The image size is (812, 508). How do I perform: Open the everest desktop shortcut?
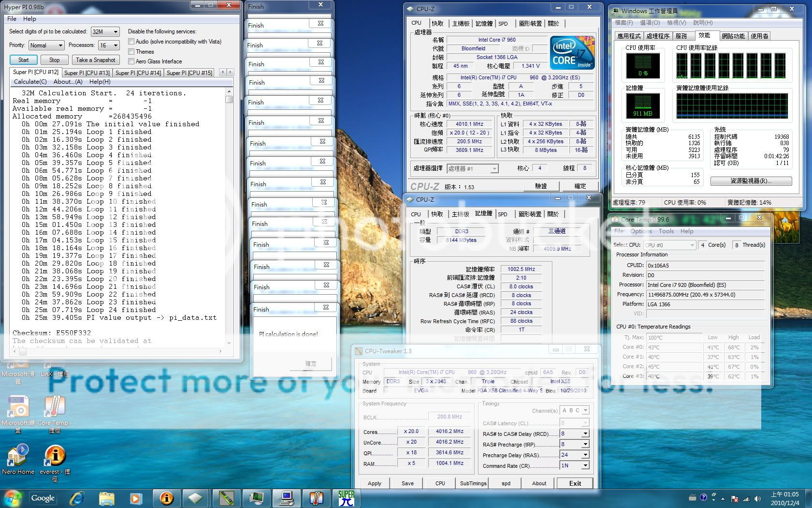tap(55, 463)
